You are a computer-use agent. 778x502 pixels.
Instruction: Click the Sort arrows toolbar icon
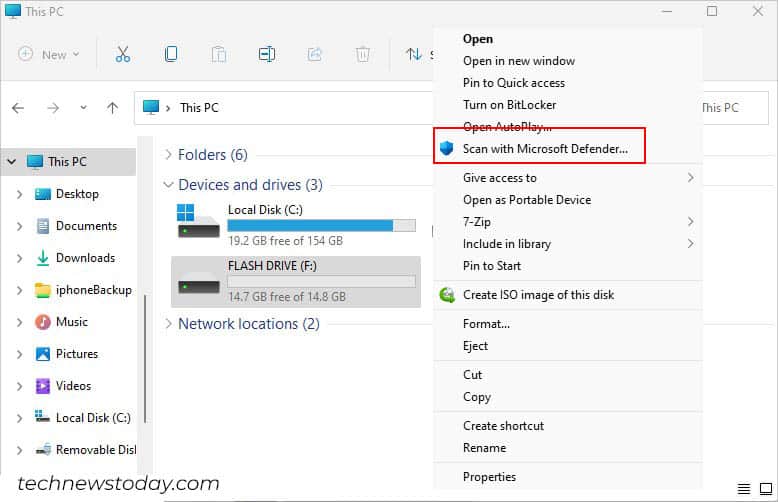click(x=413, y=54)
